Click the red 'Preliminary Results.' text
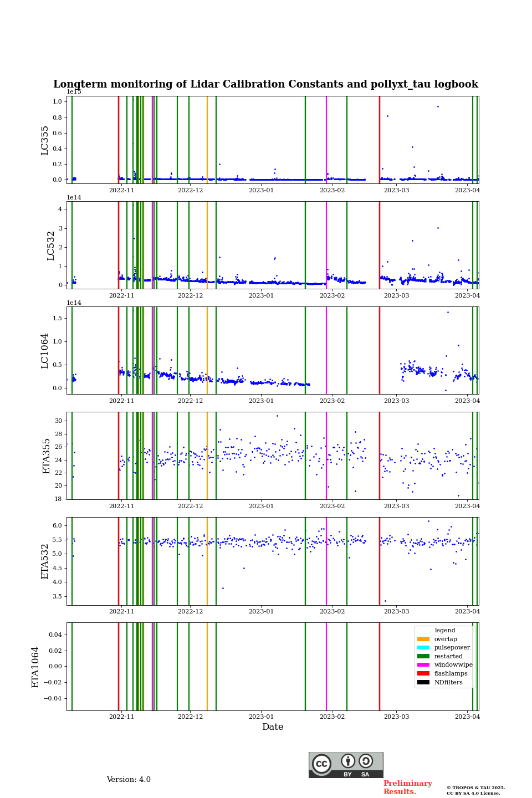The height and width of the screenshot is (798, 532). coord(407,787)
